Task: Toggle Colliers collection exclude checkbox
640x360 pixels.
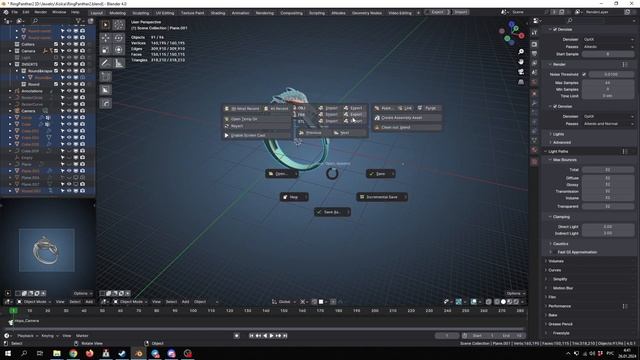Action: click(56, 44)
